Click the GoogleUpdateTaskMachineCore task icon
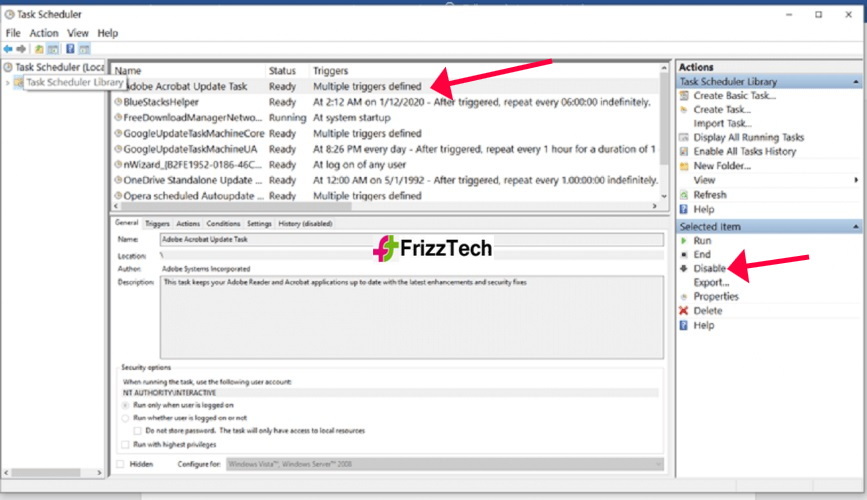Screen dimensions: 867x500 coord(118,133)
